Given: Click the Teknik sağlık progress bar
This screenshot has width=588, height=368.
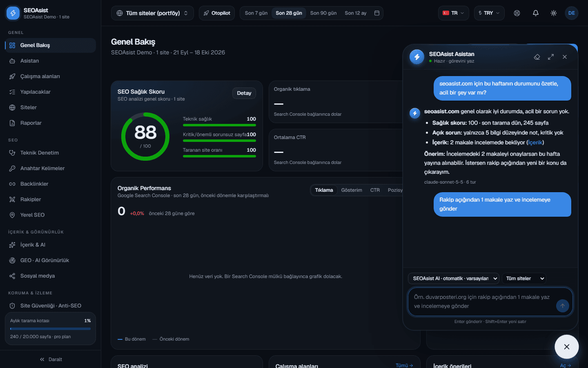Looking at the screenshot, I should click(x=219, y=125).
